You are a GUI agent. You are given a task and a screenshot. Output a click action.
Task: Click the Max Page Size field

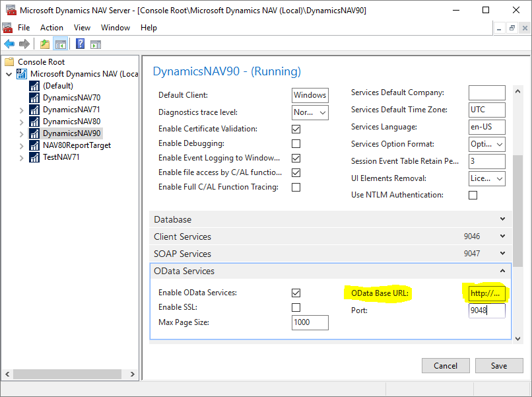310,322
